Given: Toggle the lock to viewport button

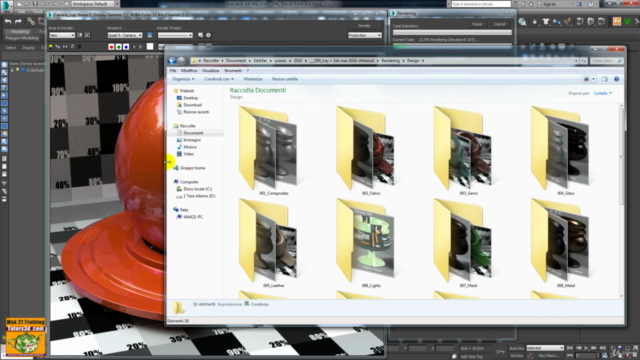Looking at the screenshot, I should (149, 35).
